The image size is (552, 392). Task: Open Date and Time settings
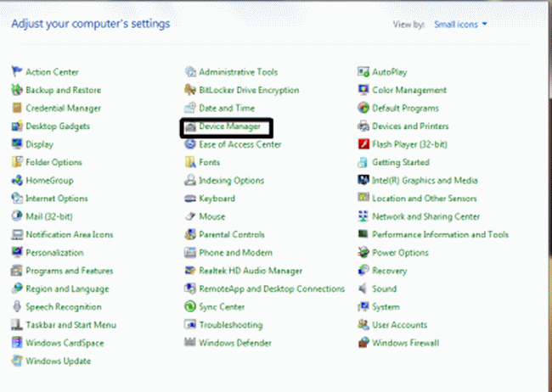[x=226, y=109]
